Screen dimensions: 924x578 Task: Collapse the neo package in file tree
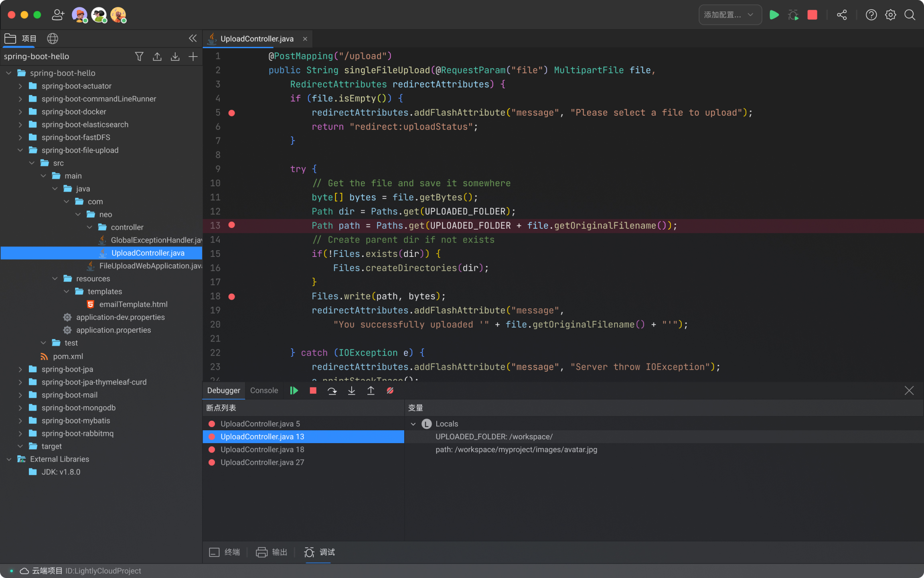pos(79,214)
